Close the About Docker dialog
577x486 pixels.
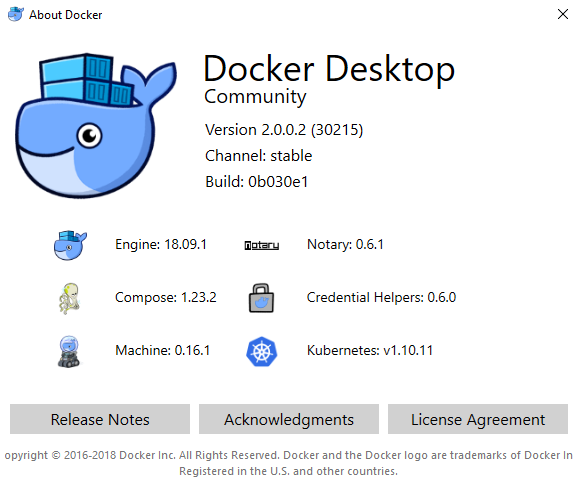[x=563, y=14]
